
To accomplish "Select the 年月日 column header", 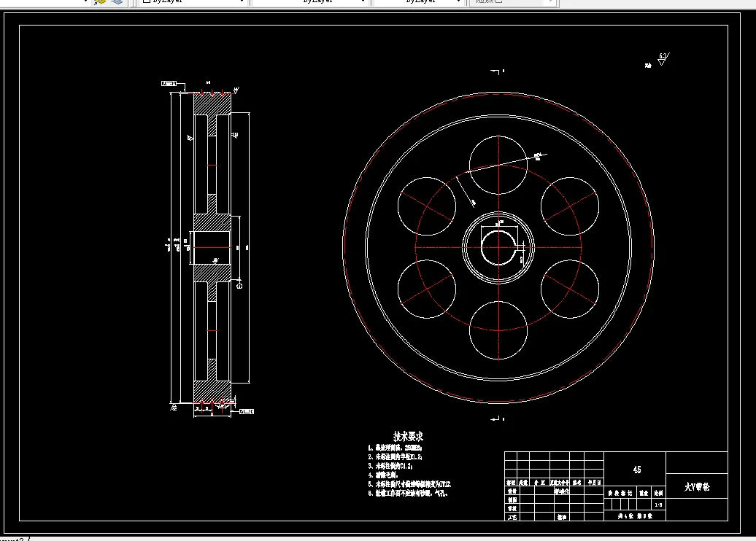I will (x=594, y=482).
